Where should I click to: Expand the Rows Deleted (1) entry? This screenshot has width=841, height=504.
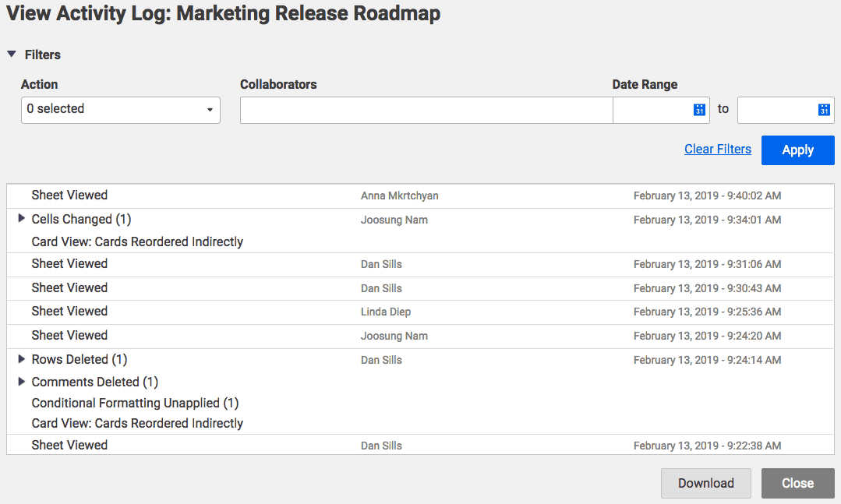[x=22, y=359]
